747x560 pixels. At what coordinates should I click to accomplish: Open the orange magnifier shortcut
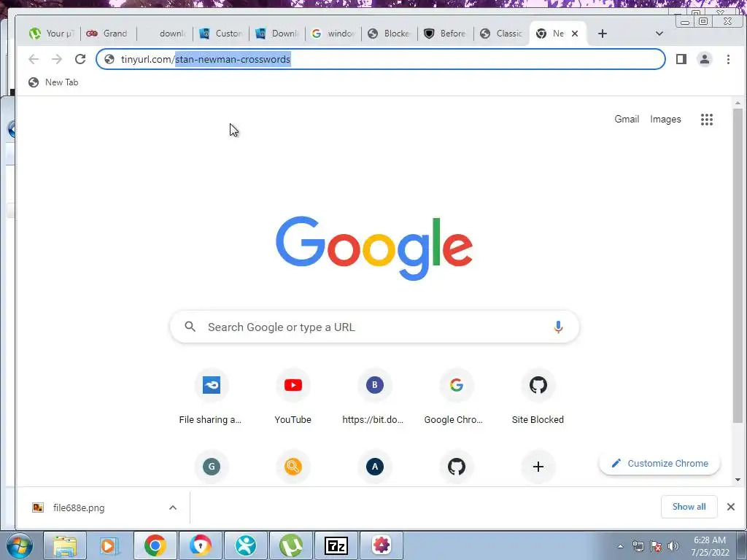pyautogui.click(x=293, y=467)
